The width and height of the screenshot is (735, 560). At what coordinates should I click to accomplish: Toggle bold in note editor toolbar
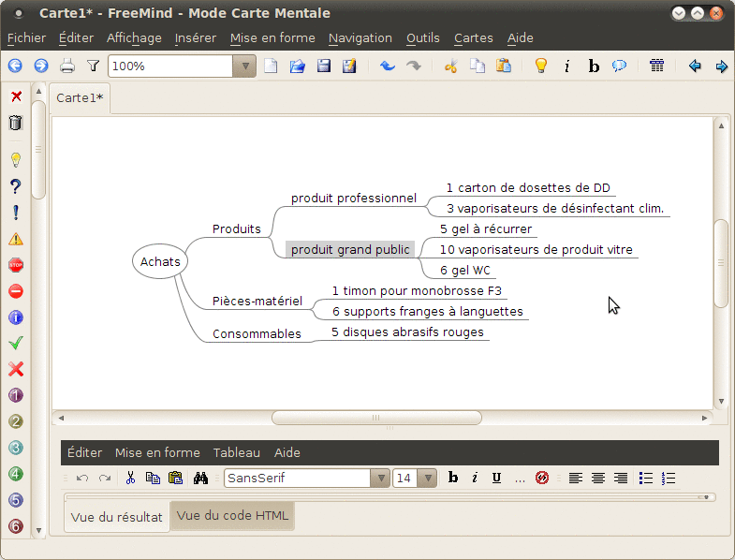[453, 478]
